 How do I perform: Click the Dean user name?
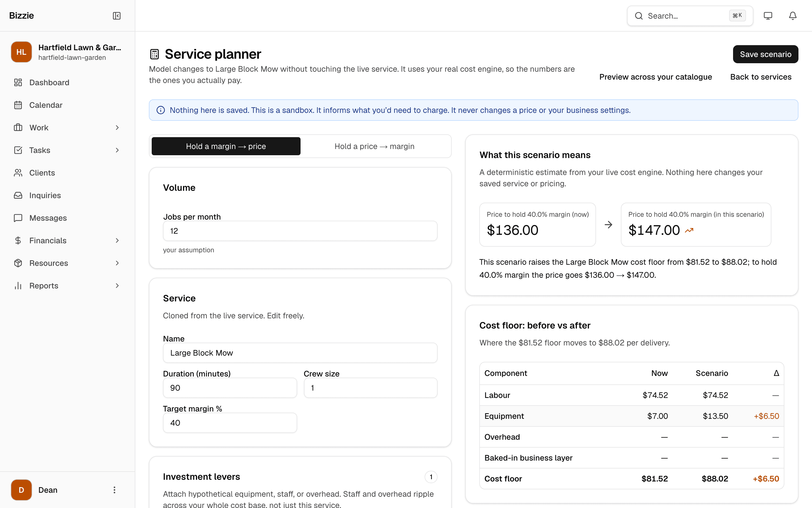(48, 490)
